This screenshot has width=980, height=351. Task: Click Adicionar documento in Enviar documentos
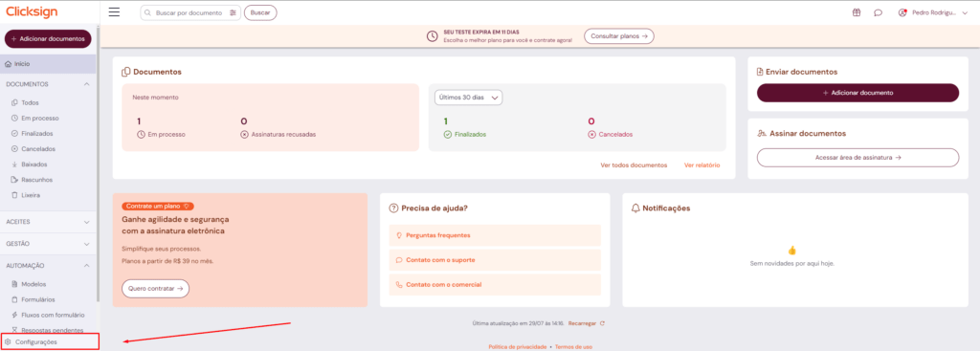[x=857, y=93]
